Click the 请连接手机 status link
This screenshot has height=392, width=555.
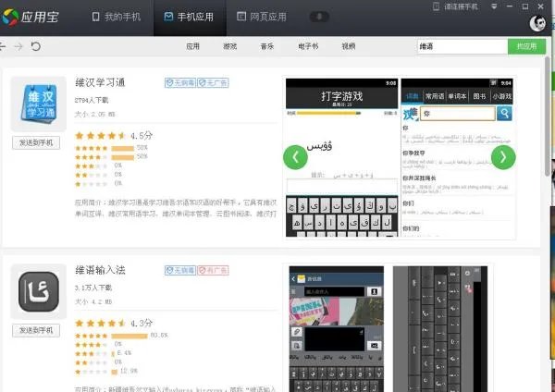pos(455,6)
